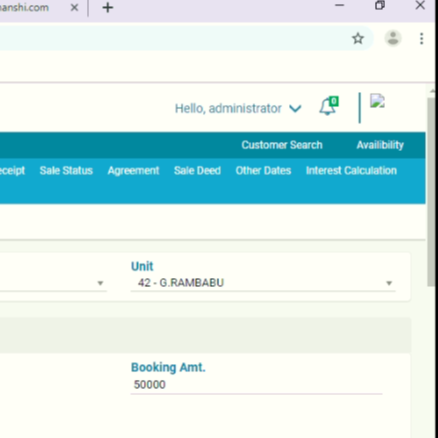This screenshot has height=438, width=438.
Task: Click the broken profile image icon
Action: 377,101
